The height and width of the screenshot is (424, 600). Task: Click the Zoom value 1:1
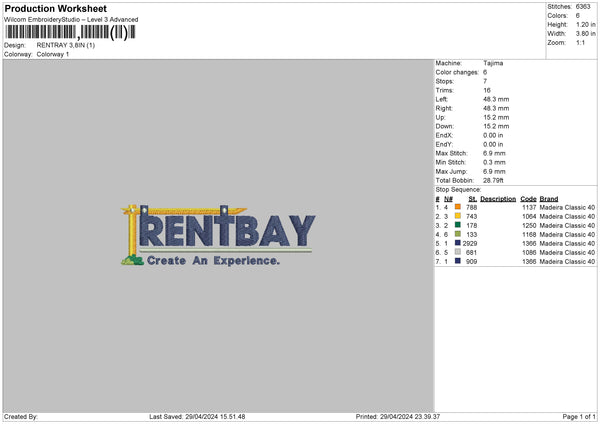coord(580,42)
